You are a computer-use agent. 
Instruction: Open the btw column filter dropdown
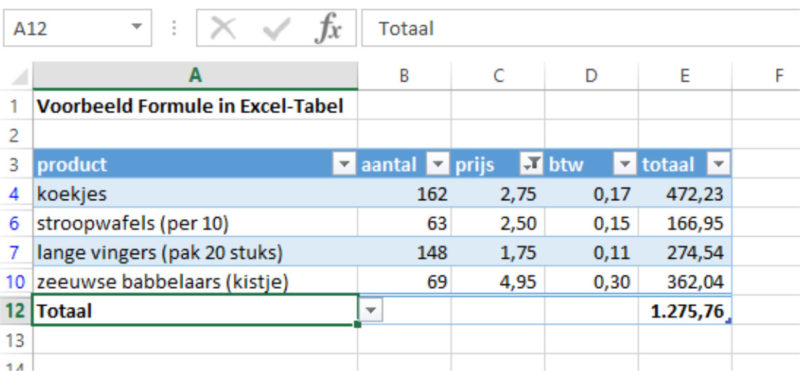(x=625, y=164)
